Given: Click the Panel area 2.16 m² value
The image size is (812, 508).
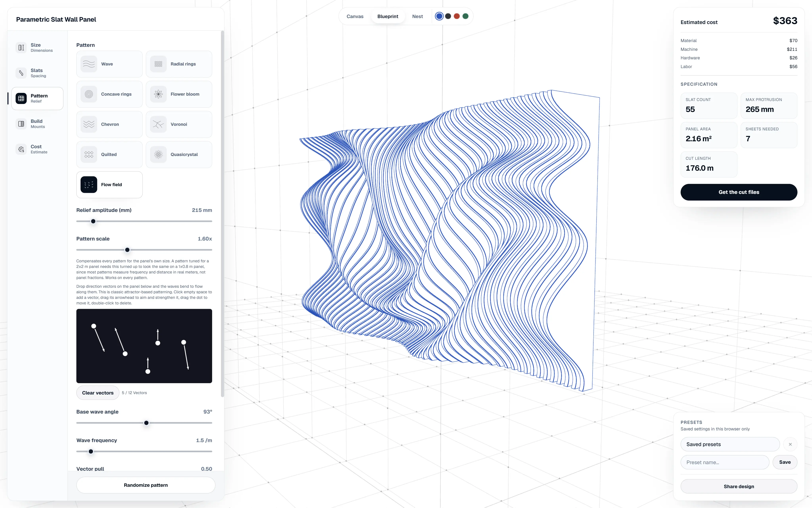Looking at the screenshot, I should 699,139.
